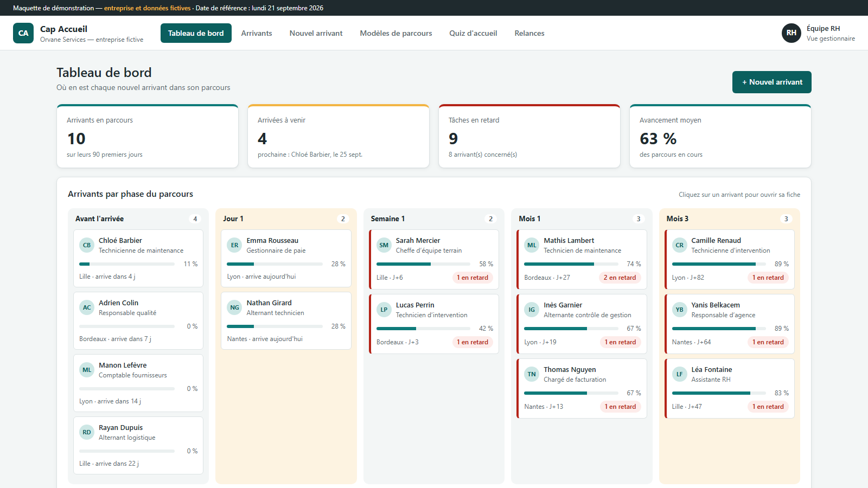
Task: Open Mathis Lambert's card
Action: (582, 259)
